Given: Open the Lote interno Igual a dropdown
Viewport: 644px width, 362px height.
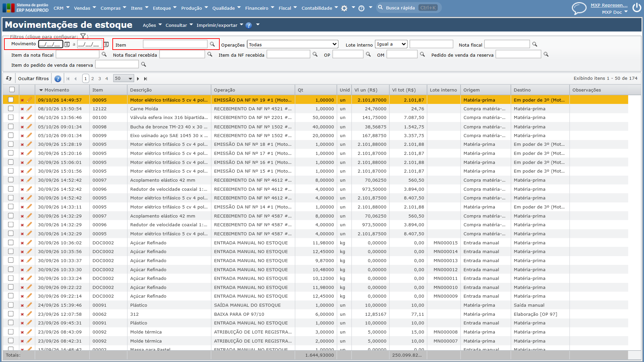Looking at the screenshot, I should pyautogui.click(x=391, y=44).
